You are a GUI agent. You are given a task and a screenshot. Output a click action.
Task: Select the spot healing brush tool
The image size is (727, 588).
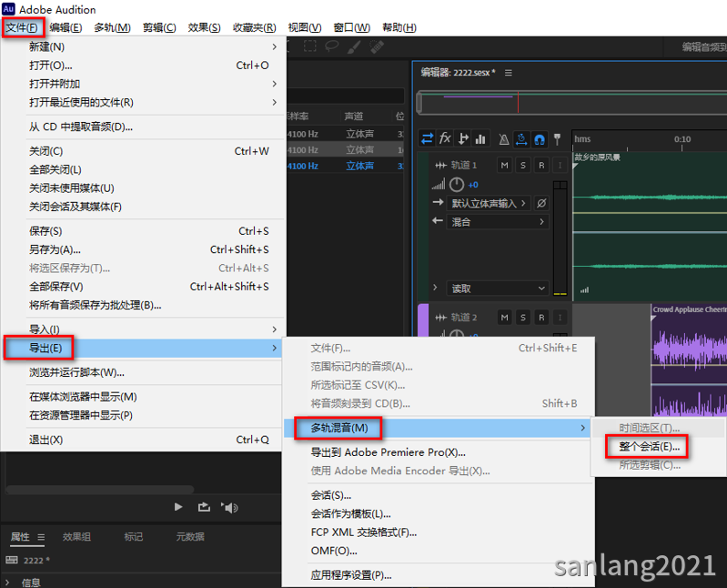[377, 46]
